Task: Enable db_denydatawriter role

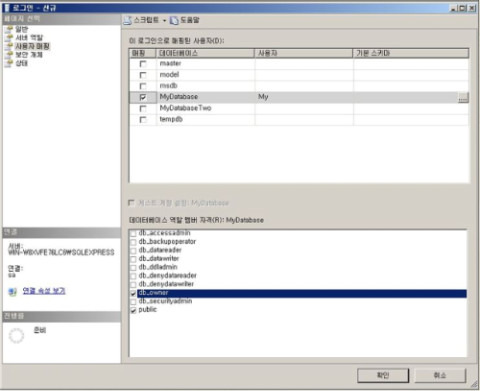Action: click(133, 284)
